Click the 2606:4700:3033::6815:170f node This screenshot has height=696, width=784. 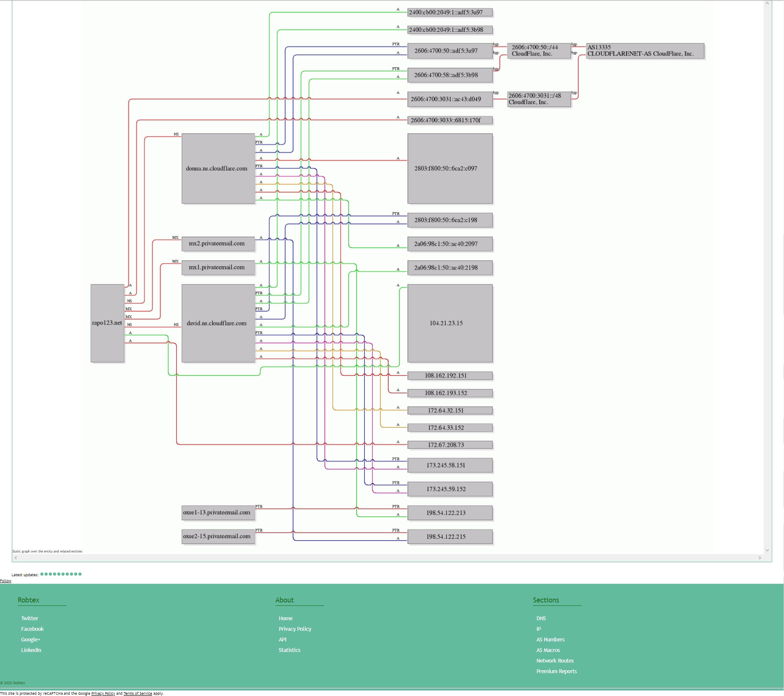point(450,120)
